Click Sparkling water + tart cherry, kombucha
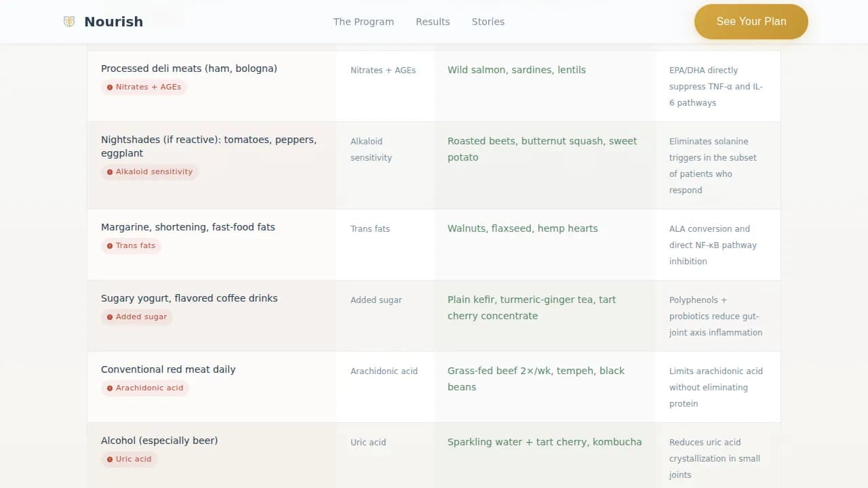Image resolution: width=868 pixels, height=488 pixels. point(545,442)
